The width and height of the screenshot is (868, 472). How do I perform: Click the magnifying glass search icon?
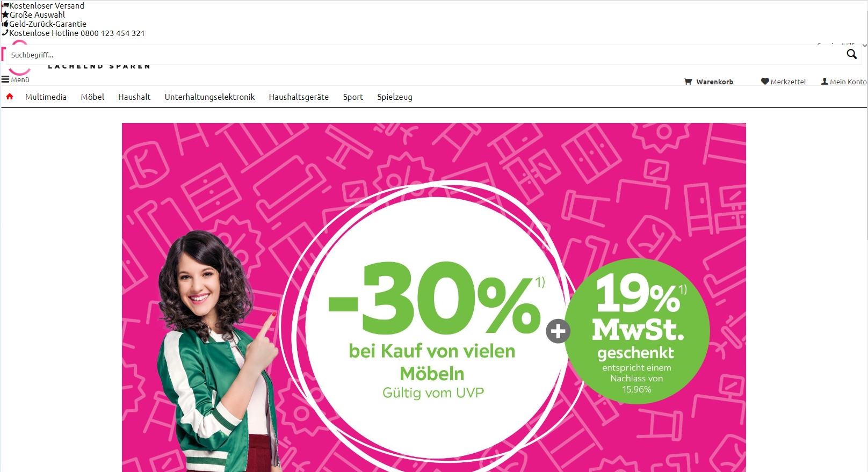pos(851,54)
